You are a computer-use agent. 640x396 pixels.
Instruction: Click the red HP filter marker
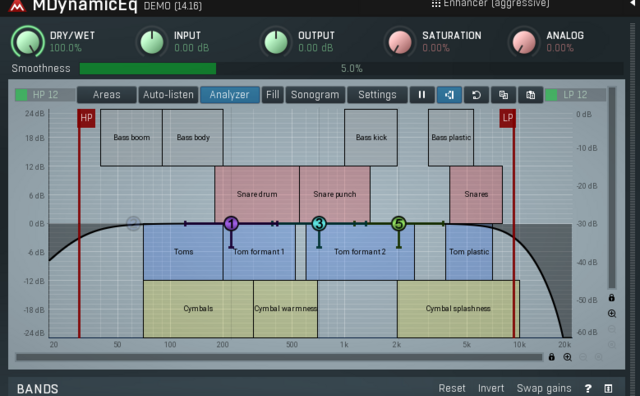86,118
